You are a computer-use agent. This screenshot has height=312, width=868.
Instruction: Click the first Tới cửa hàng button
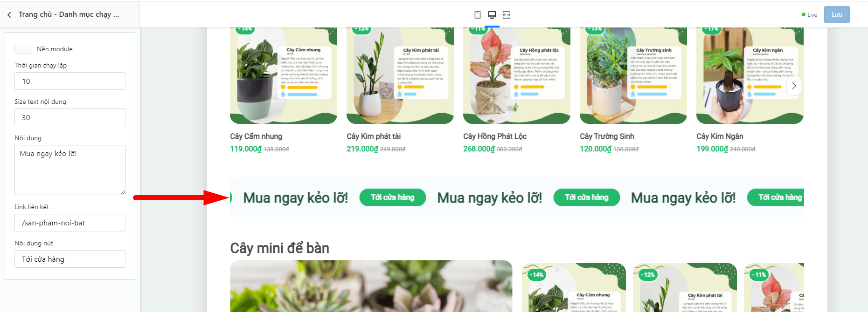point(393,197)
